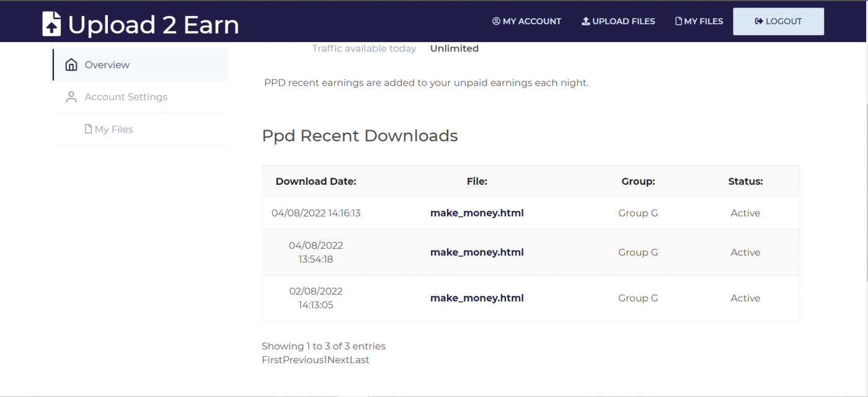Open make_money.html from the first download row
This screenshot has height=397, width=868.
coord(477,212)
